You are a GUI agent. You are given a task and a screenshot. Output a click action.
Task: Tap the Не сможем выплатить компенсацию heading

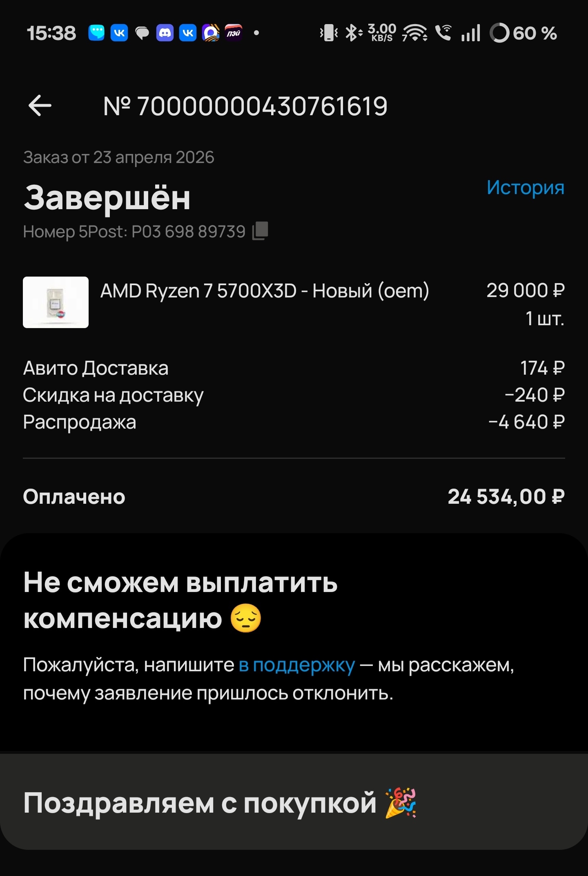[x=180, y=600]
